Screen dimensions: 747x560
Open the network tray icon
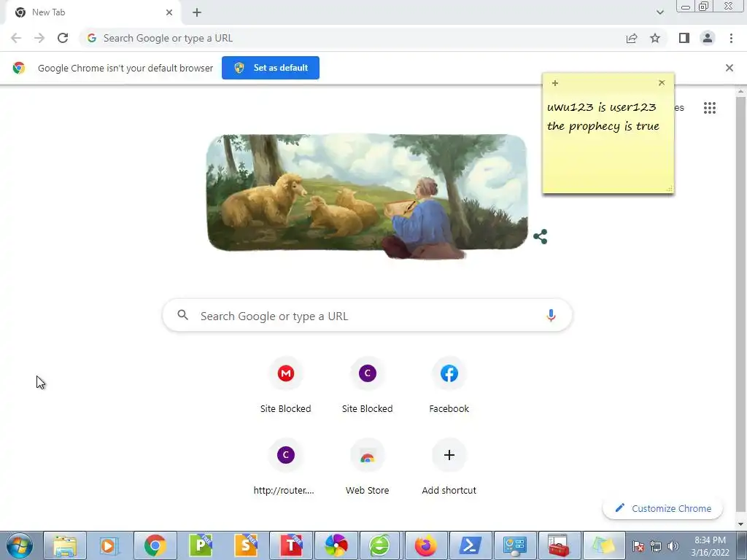point(656,545)
